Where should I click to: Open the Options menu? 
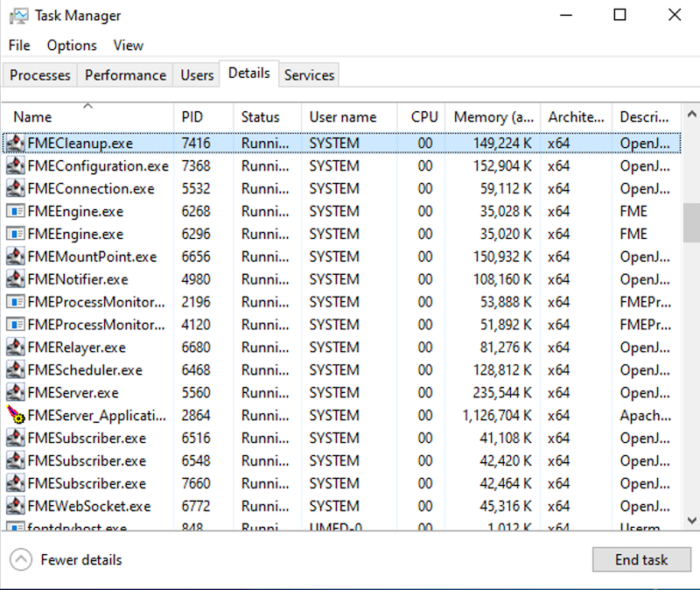(x=72, y=46)
